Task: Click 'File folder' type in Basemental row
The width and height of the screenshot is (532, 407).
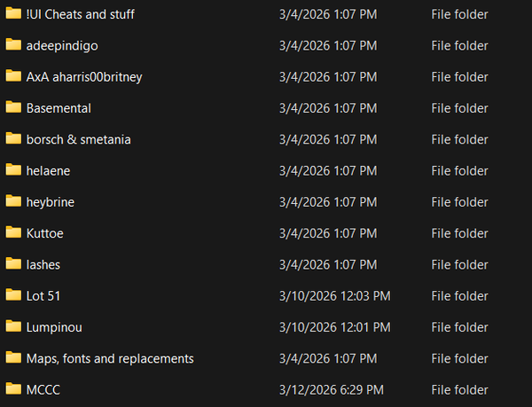Action: point(459,108)
